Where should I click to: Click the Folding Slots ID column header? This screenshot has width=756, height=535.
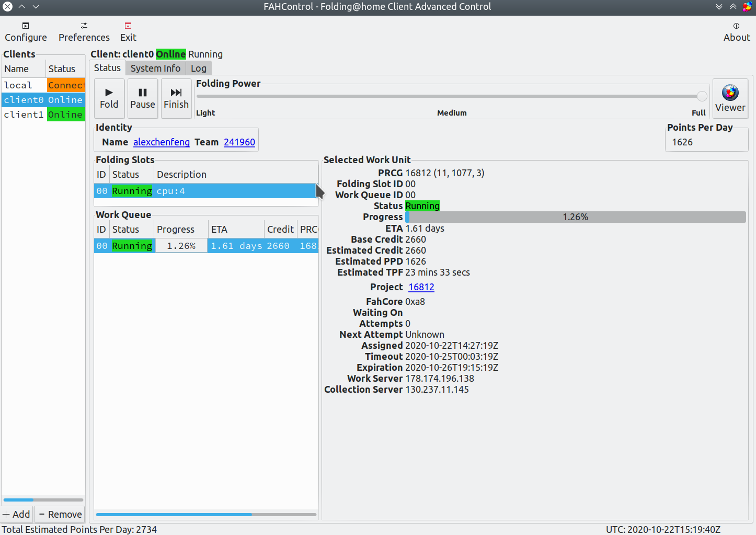tap(101, 175)
